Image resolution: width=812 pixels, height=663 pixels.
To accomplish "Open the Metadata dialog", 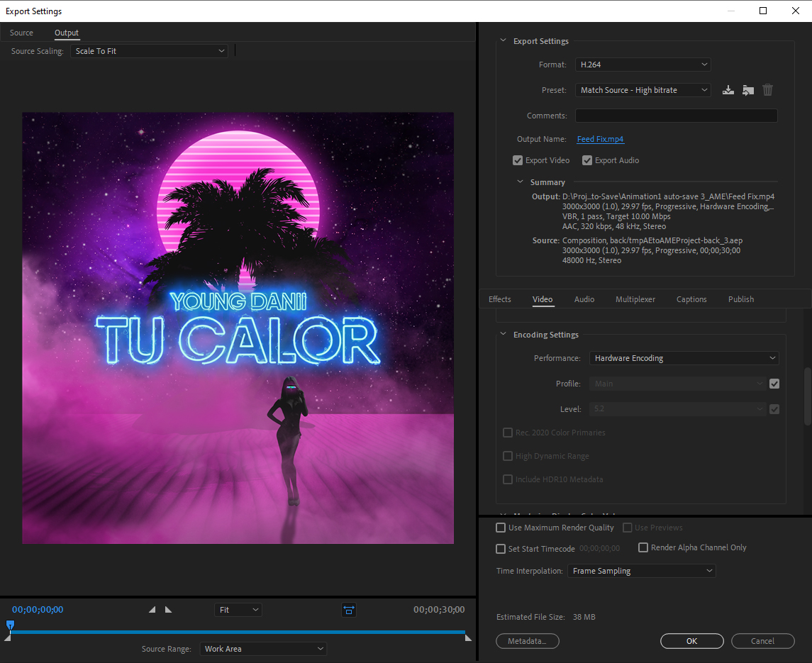I will point(527,640).
